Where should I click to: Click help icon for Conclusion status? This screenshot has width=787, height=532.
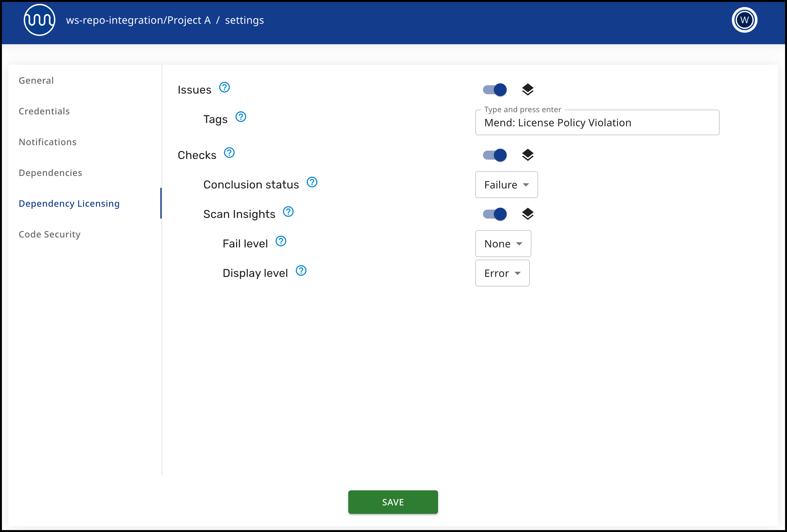(311, 182)
